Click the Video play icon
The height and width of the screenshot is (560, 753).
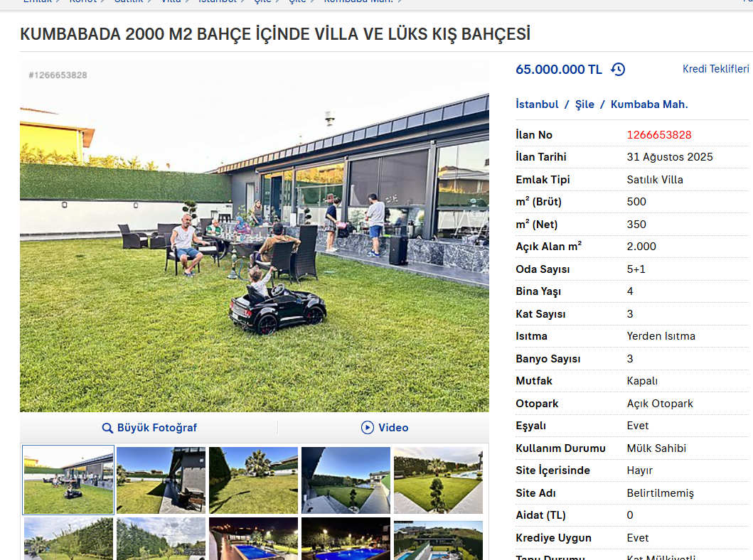pyautogui.click(x=368, y=427)
